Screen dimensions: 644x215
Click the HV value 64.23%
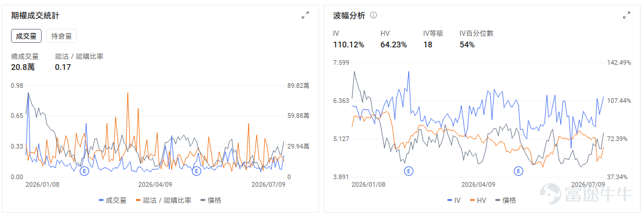coord(394,45)
